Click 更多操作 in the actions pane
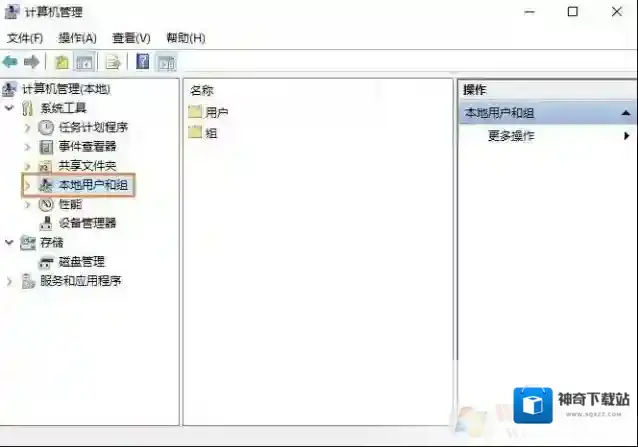This screenshot has width=638, height=447. [511, 136]
